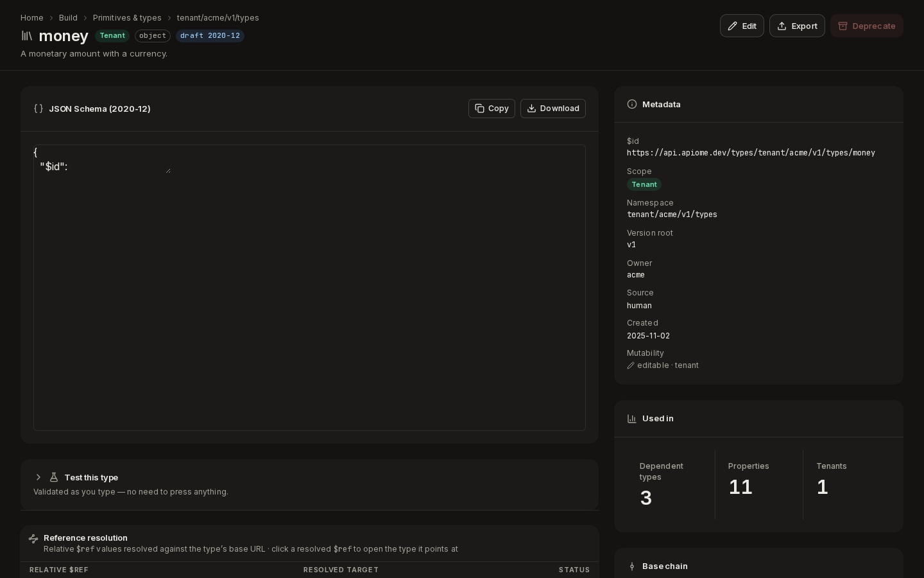924x578 pixels.
Task: Copy the JSON Schema
Action: point(492,109)
